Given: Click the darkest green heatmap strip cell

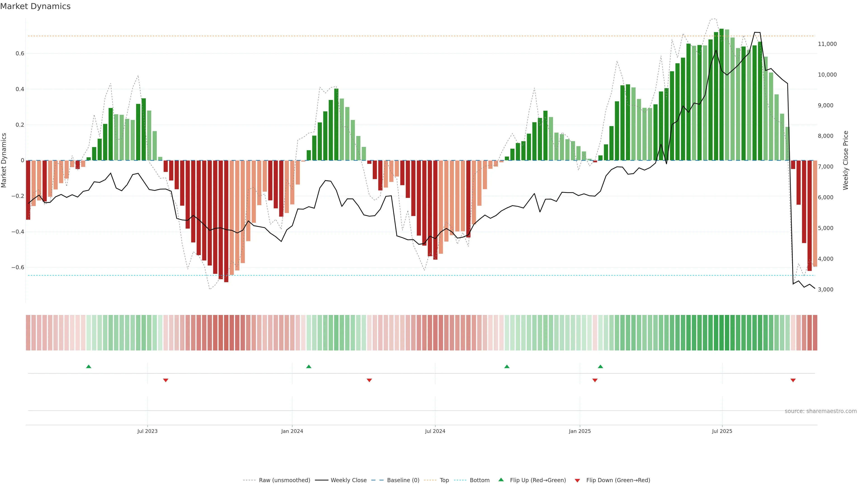Looking at the screenshot, I should coord(722,333).
